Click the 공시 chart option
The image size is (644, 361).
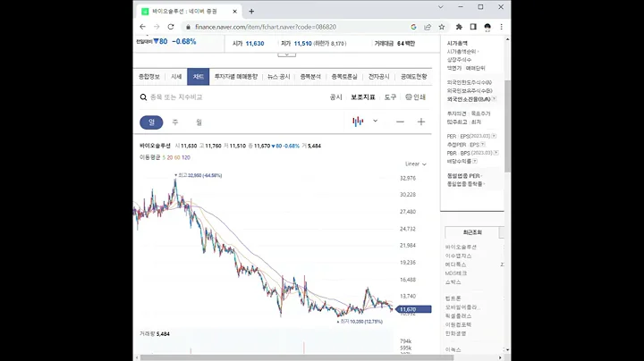click(336, 97)
